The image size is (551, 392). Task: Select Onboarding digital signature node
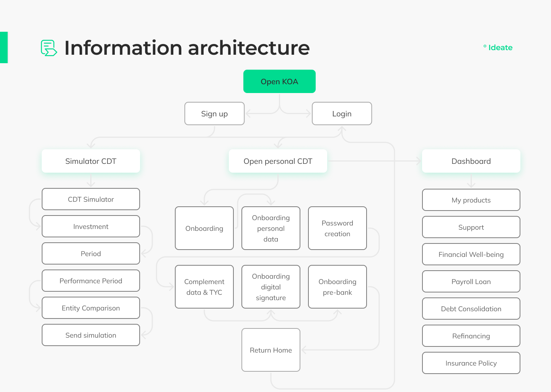click(x=271, y=287)
